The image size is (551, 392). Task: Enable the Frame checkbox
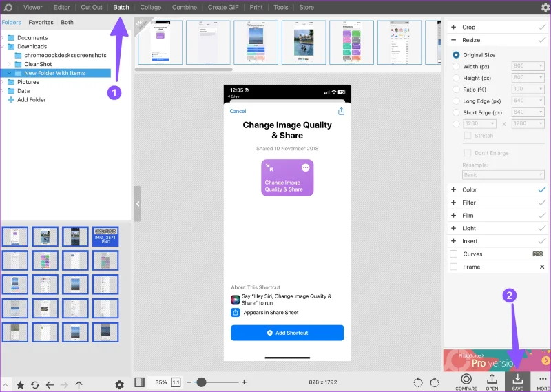(x=454, y=267)
